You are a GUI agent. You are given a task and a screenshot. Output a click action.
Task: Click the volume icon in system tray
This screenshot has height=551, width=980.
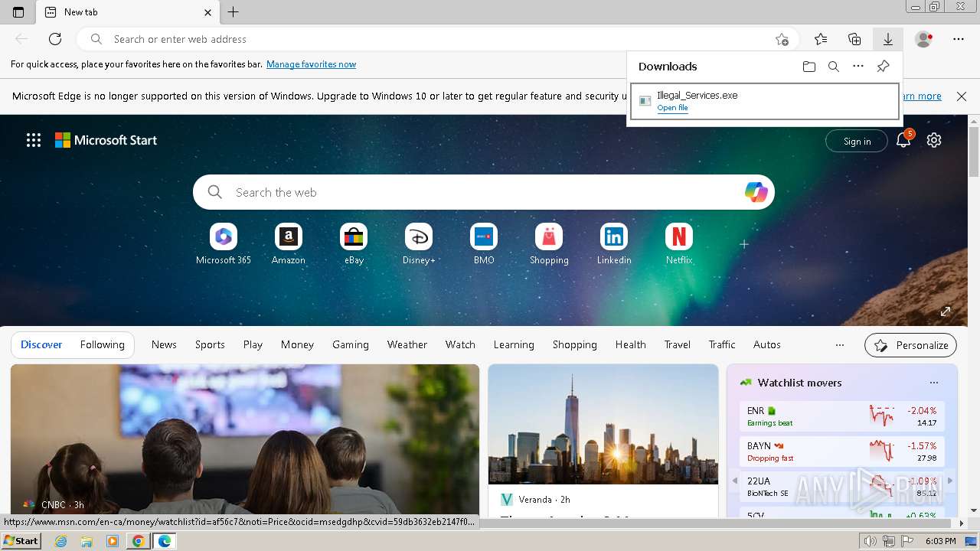tap(871, 541)
